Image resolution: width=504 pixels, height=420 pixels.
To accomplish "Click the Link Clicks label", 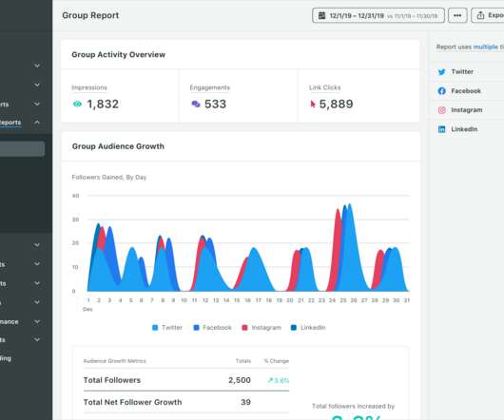I will (325, 87).
